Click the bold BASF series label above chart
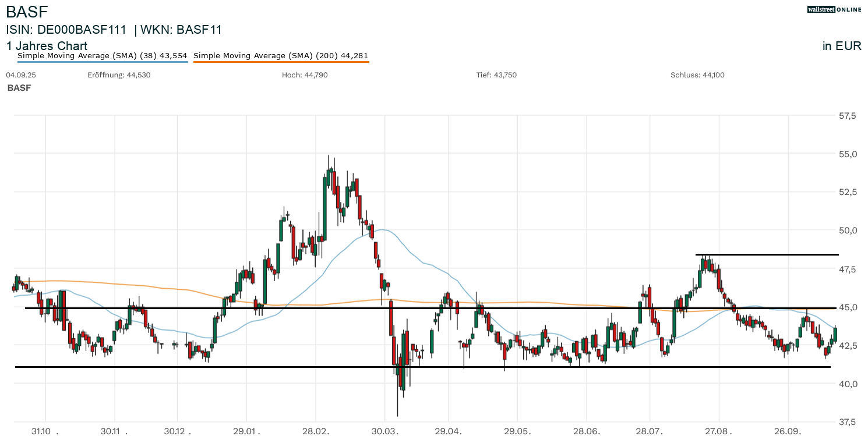868x436 pixels. (19, 88)
